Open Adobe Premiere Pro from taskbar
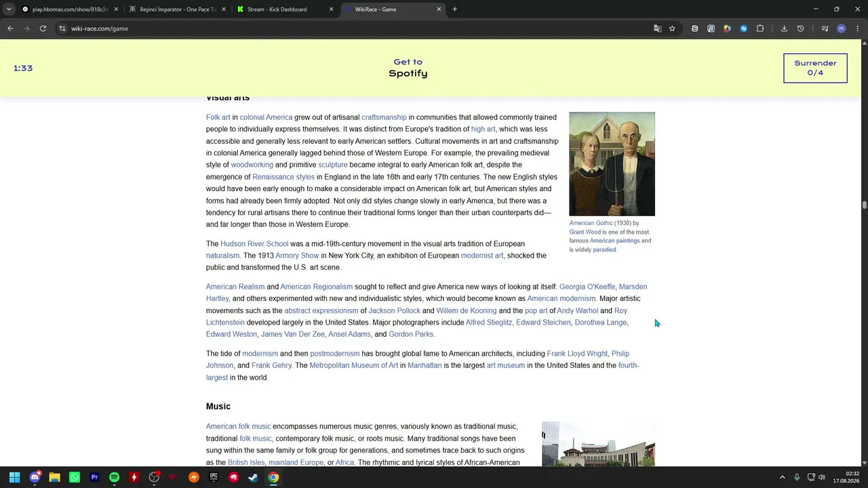The width and height of the screenshot is (868, 488). tap(94, 477)
